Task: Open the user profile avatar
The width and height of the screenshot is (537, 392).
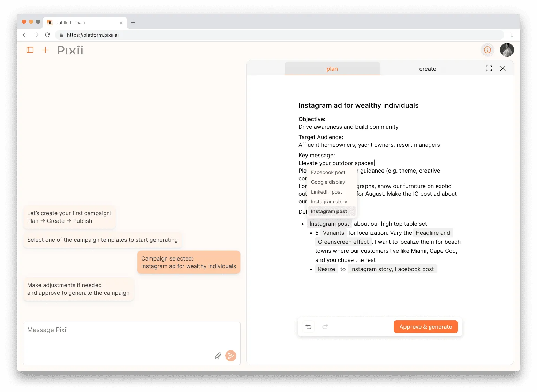Action: [x=507, y=50]
